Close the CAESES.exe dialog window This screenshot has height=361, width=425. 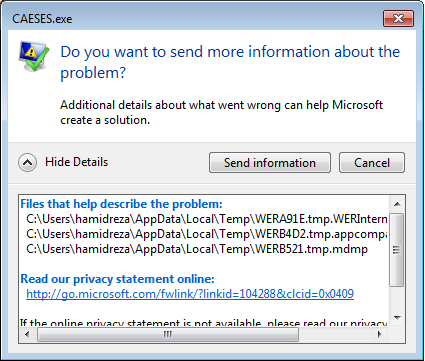(398, 18)
